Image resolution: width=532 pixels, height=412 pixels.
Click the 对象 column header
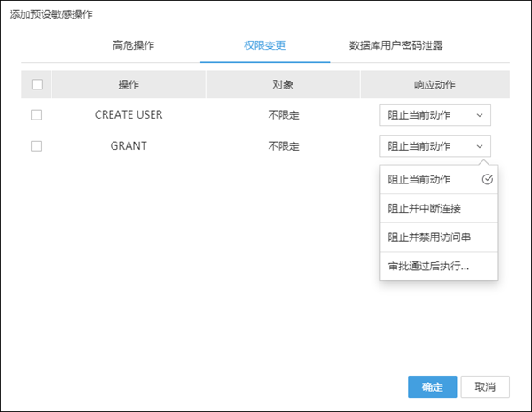pyautogui.click(x=283, y=85)
